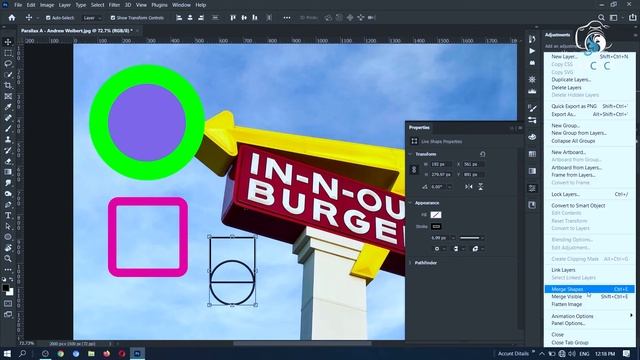Select the Brush tool

point(8,129)
